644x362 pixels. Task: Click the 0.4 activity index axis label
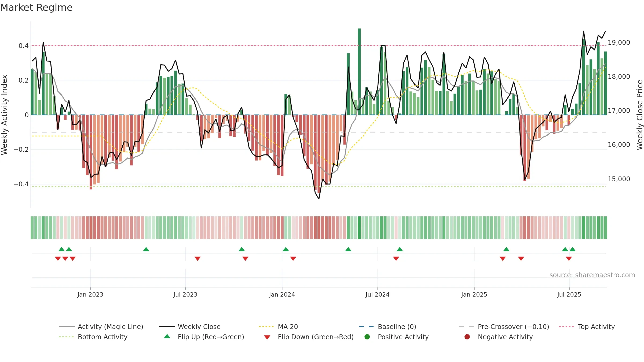click(x=24, y=46)
